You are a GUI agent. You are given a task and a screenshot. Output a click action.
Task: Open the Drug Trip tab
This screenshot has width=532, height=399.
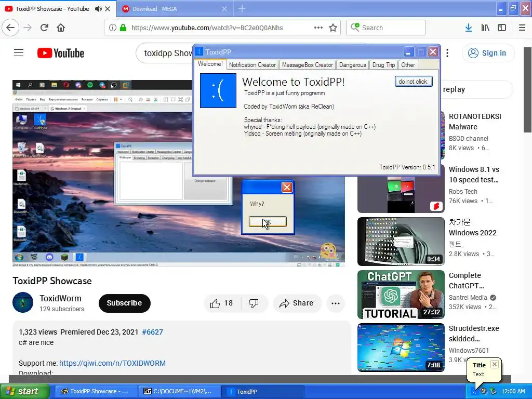point(384,65)
